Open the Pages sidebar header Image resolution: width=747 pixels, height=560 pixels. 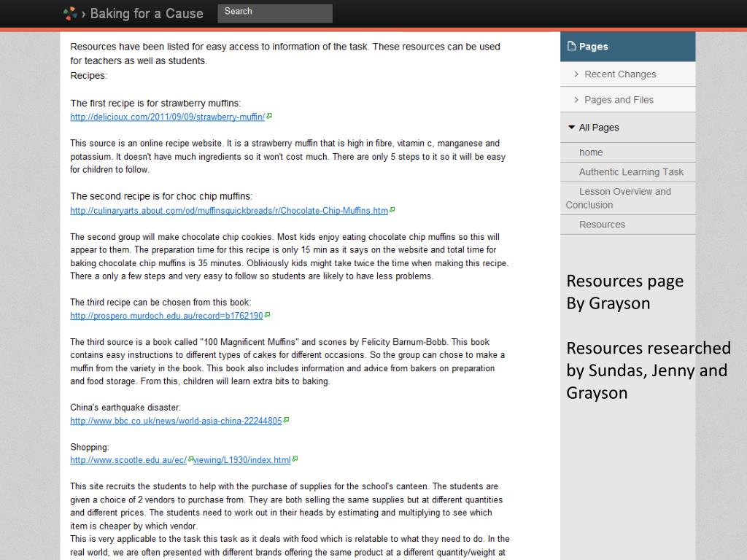click(x=627, y=47)
